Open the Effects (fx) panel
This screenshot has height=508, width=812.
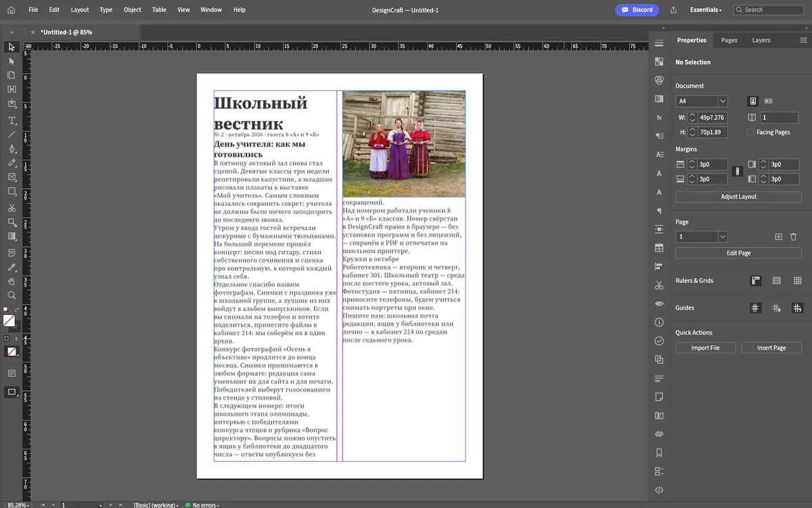659,117
